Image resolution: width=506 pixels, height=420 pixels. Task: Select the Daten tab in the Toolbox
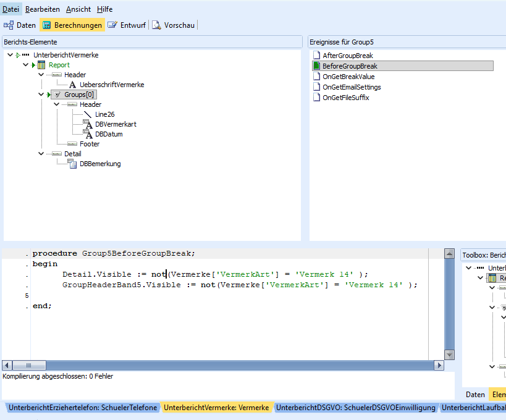click(x=475, y=395)
